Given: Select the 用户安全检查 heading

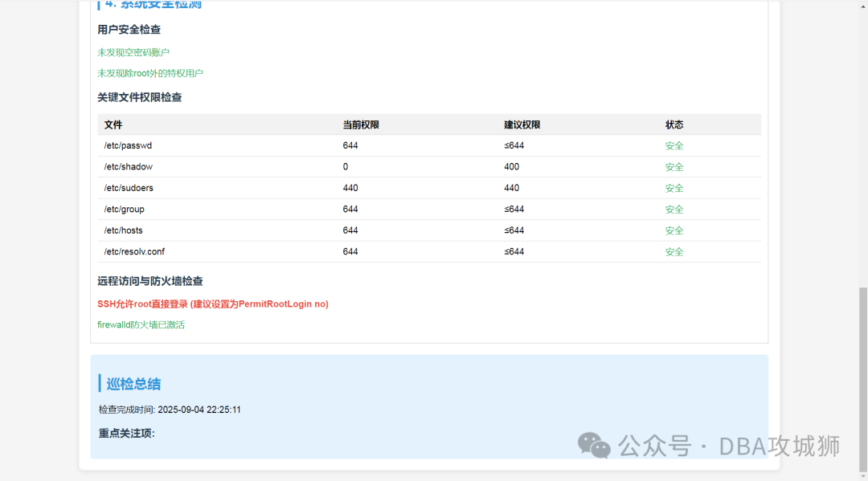Looking at the screenshot, I should click(x=129, y=30).
